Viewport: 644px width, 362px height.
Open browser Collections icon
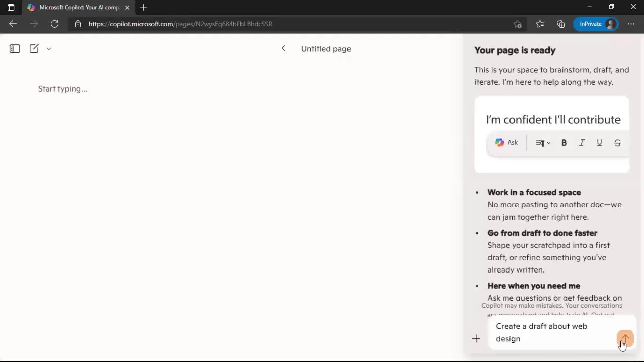561,24
